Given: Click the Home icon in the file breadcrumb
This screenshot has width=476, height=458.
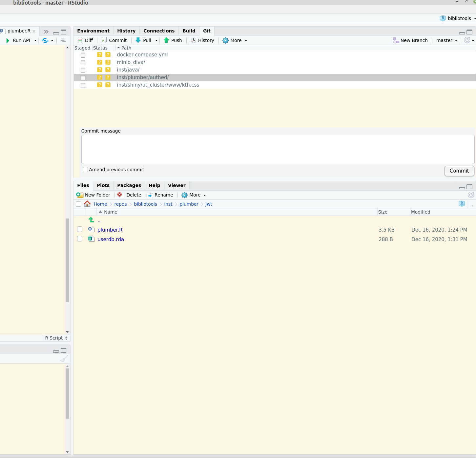Looking at the screenshot, I should (x=87, y=203).
